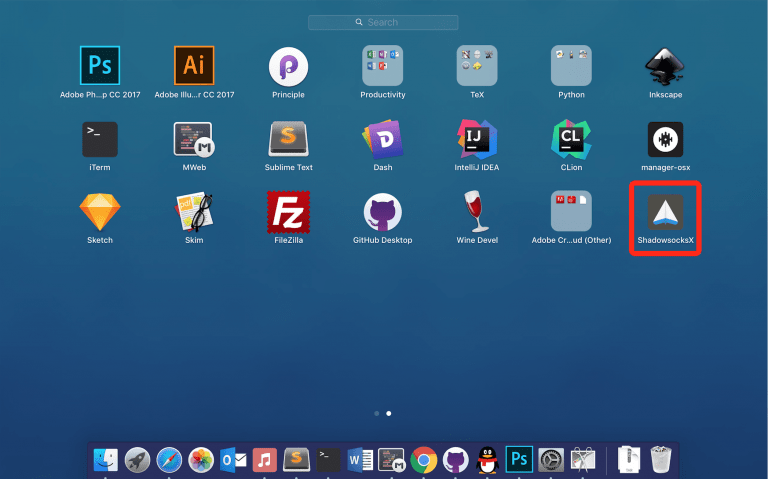Viewport: 768px width, 479px height.
Task: Select the second Launchpad page dot
Action: coord(388,413)
